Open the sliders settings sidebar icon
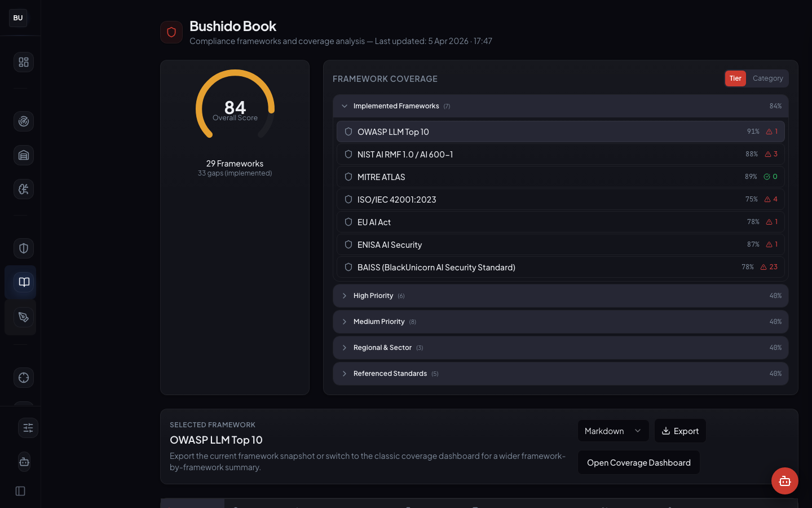The width and height of the screenshot is (812, 508). [x=28, y=428]
